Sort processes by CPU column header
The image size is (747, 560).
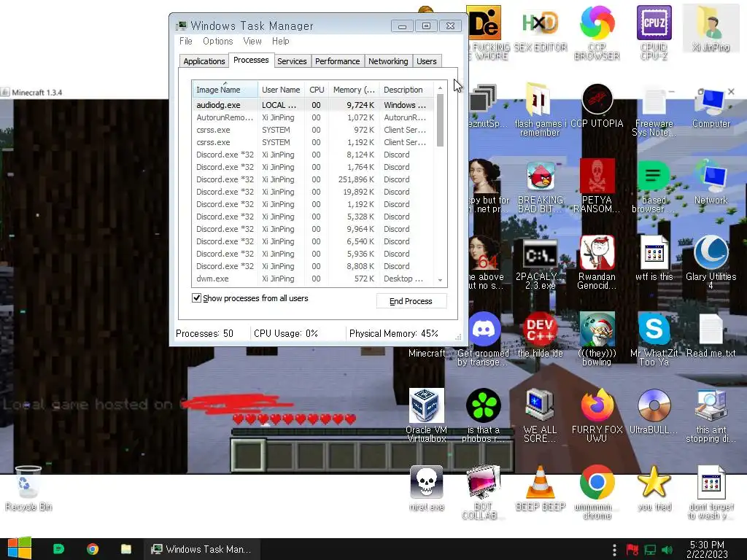coord(317,90)
